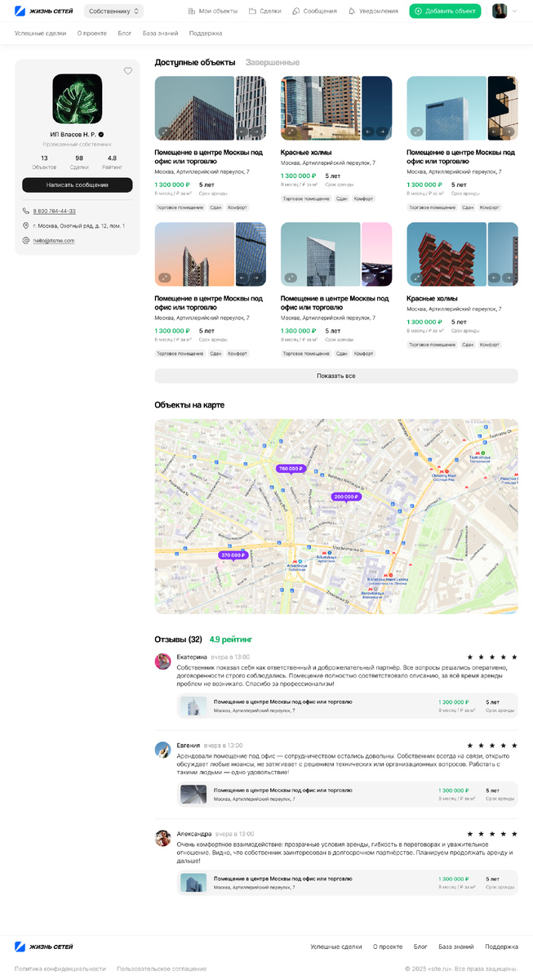
Task: Go to Сделки in top navigation
Action: click(265, 11)
